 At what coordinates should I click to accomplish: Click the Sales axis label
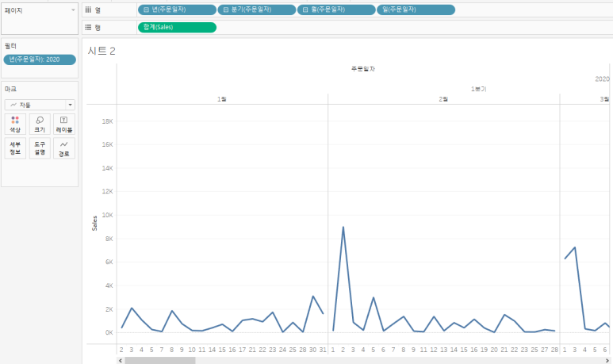coord(94,224)
